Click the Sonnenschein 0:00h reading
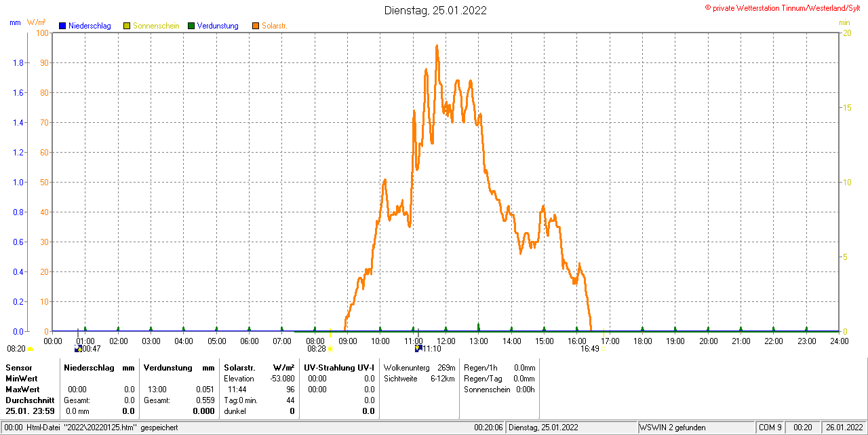 pos(499,389)
